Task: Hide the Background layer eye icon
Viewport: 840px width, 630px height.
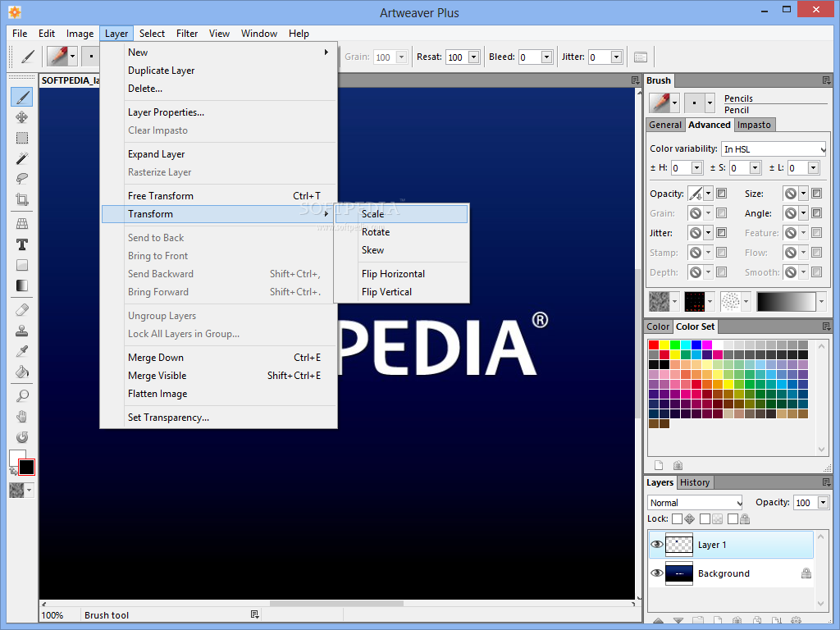Action: point(657,573)
